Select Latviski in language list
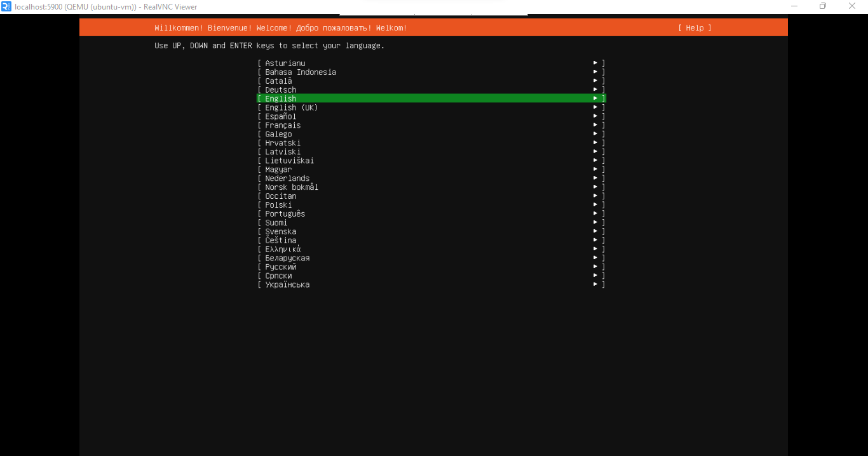 point(431,152)
